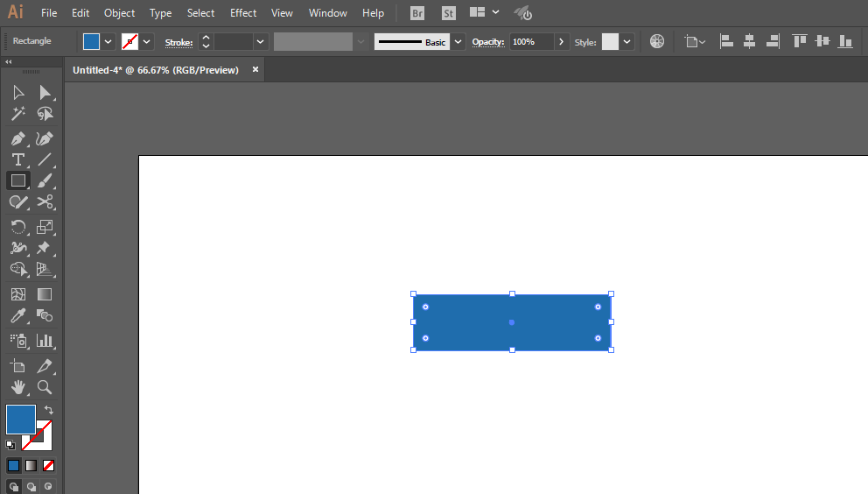868x494 pixels.
Task: Pick the Type tool
Action: 18,159
